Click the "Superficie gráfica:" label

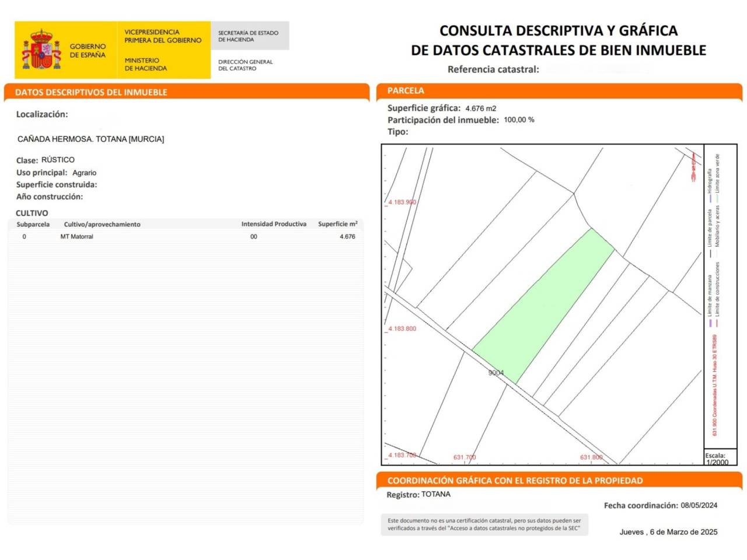(424, 108)
